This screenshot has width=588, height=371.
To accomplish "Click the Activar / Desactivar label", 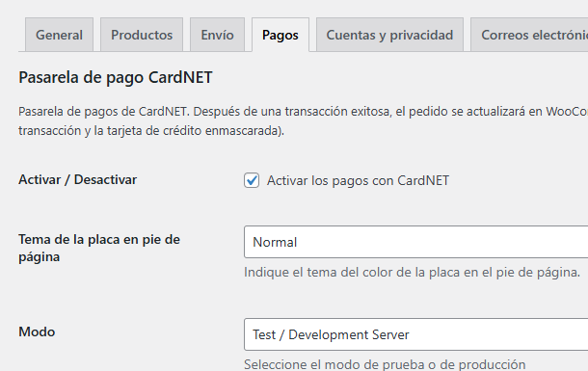I will 78,179.
